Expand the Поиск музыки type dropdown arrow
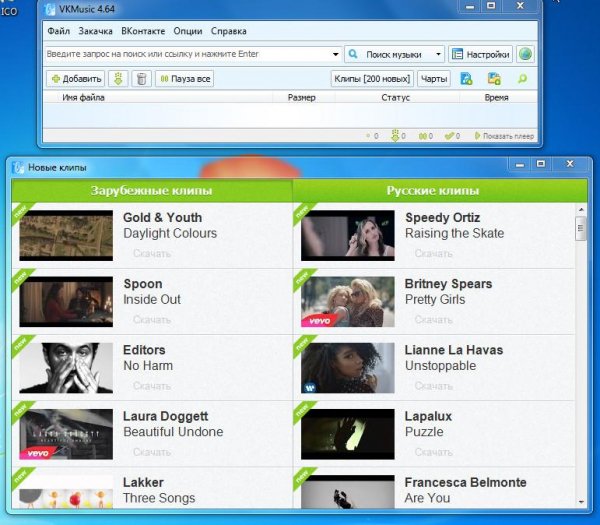Viewport: 600px width, 525px height. (439, 54)
